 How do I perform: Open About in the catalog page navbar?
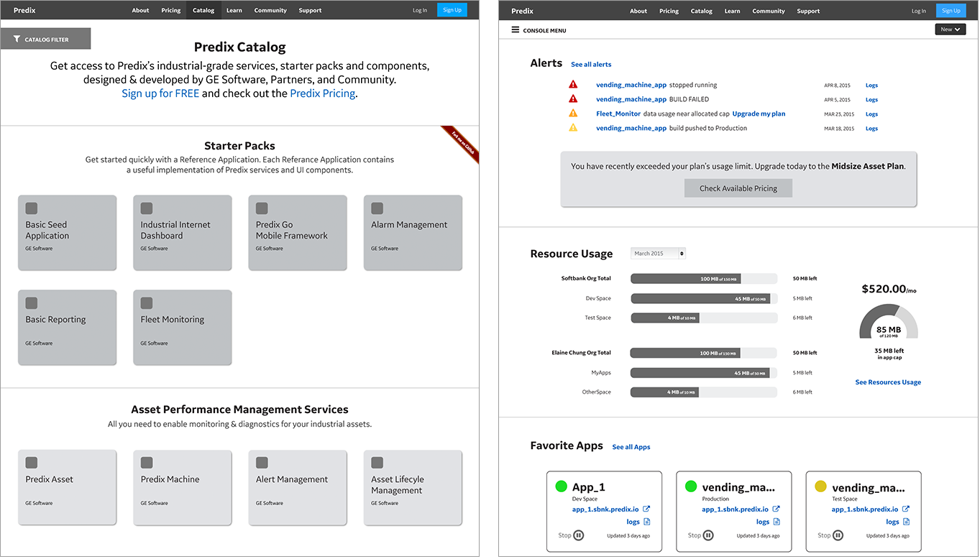(141, 10)
